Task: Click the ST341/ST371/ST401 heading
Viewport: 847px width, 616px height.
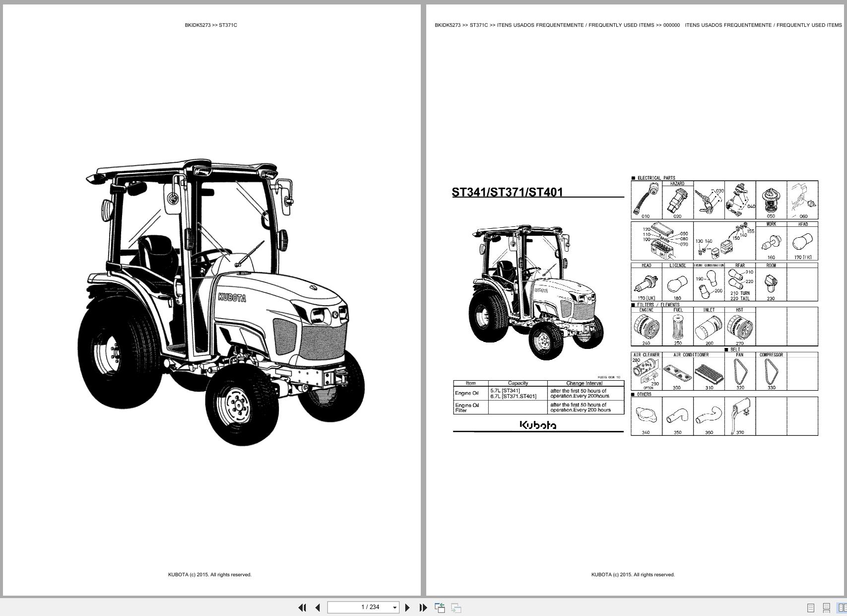Action: [507, 192]
